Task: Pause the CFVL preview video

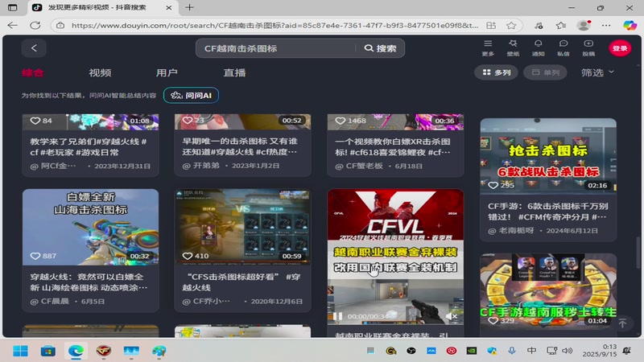Action: (337, 316)
